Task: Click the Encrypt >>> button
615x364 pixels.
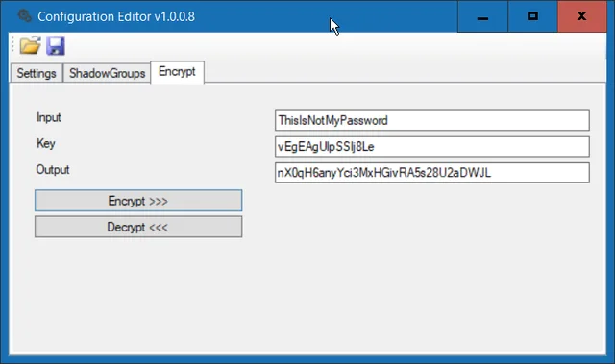Action: coord(138,201)
